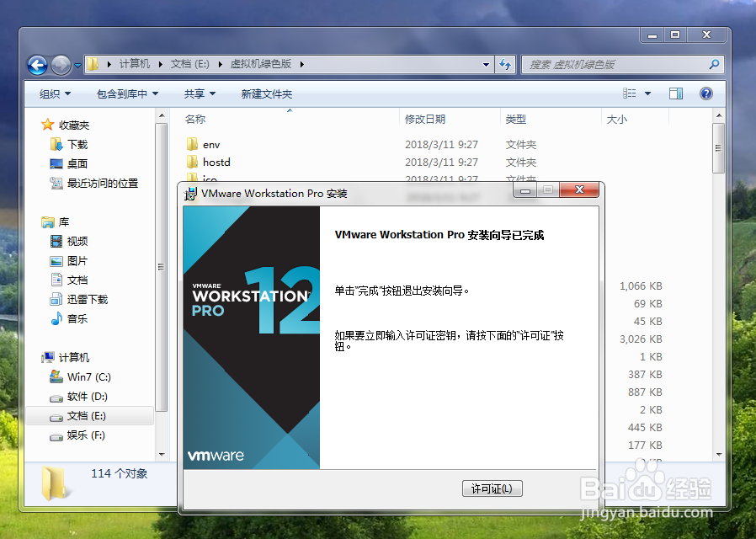Open the 图片 library
Screen dimensions: 756x539
point(77,261)
